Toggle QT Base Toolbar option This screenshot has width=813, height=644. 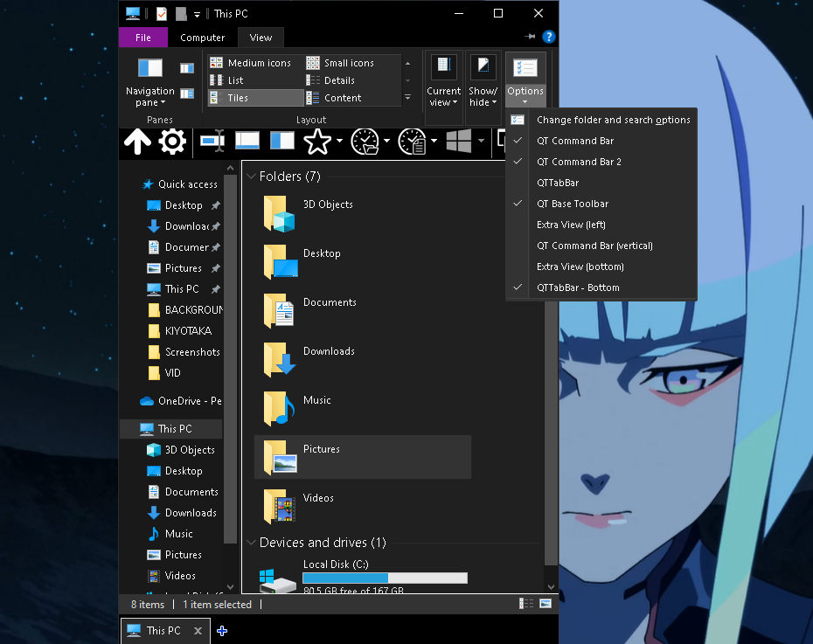click(601, 204)
